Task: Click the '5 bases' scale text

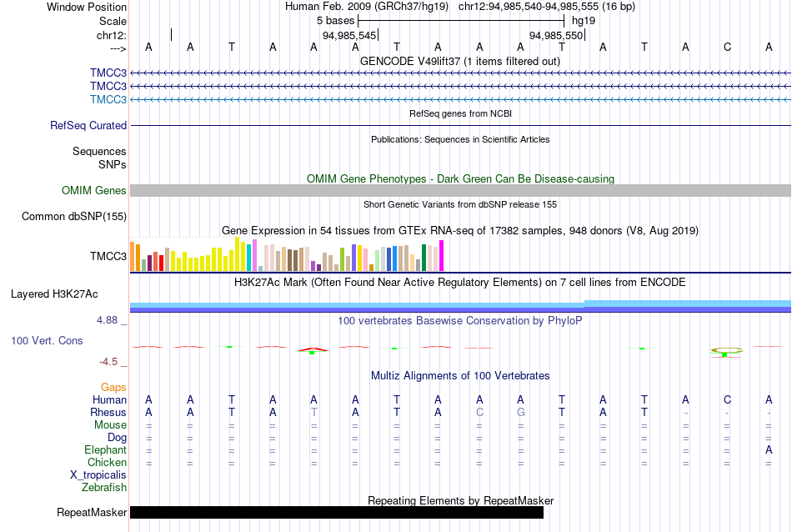Action: (335, 21)
